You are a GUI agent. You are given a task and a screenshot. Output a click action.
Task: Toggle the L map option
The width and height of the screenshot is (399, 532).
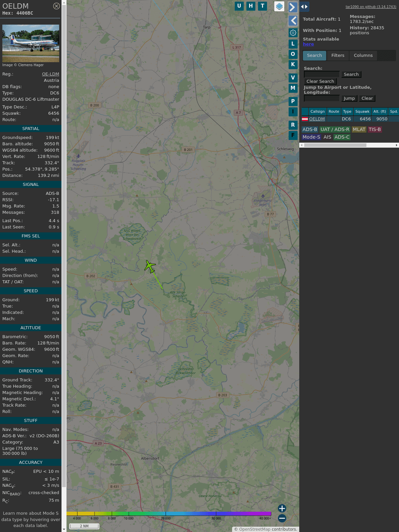point(293,44)
